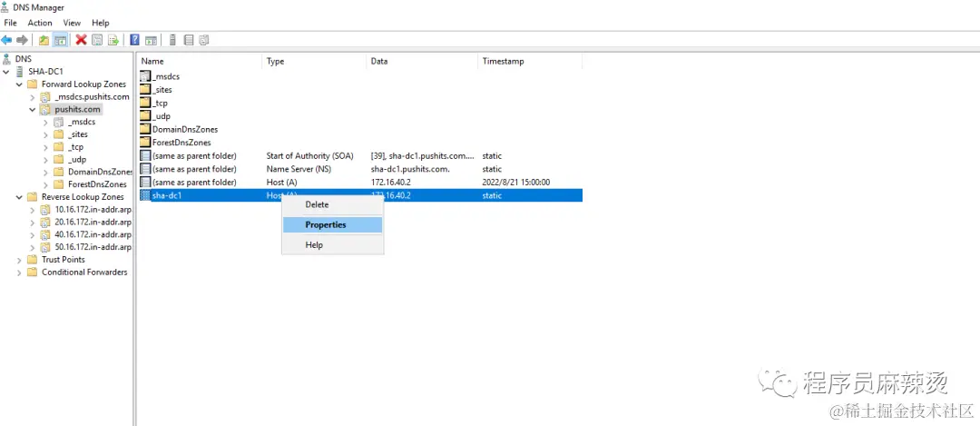Select the _tcp folder in the list

pyautogui.click(x=161, y=104)
